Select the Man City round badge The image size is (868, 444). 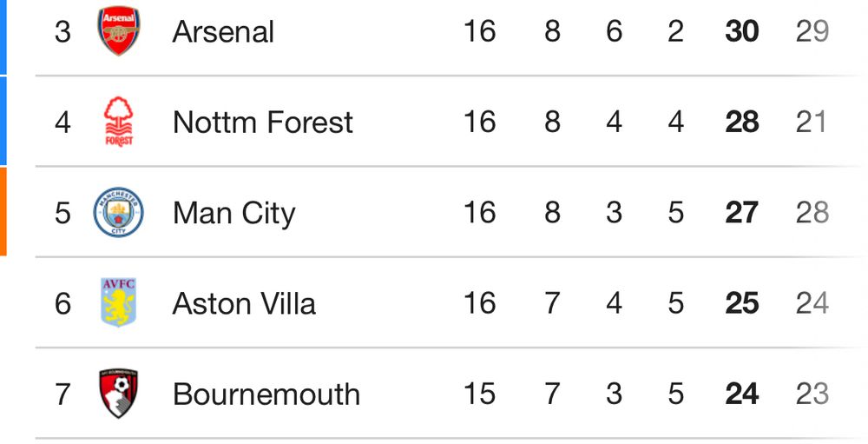pyautogui.click(x=118, y=212)
